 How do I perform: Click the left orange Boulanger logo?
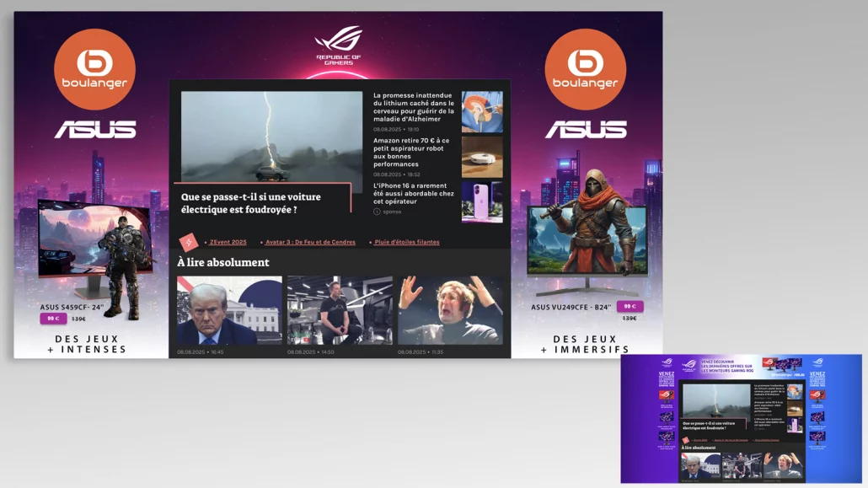pos(94,69)
